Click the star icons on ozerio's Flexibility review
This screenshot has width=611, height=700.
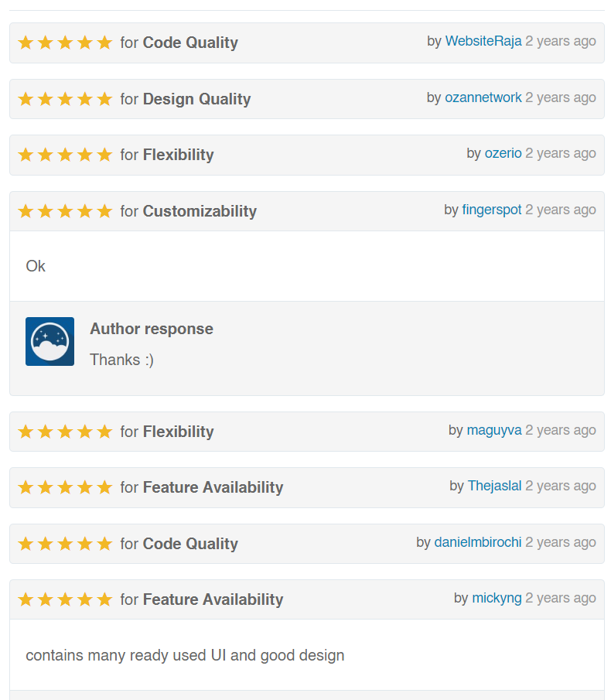tap(65, 155)
